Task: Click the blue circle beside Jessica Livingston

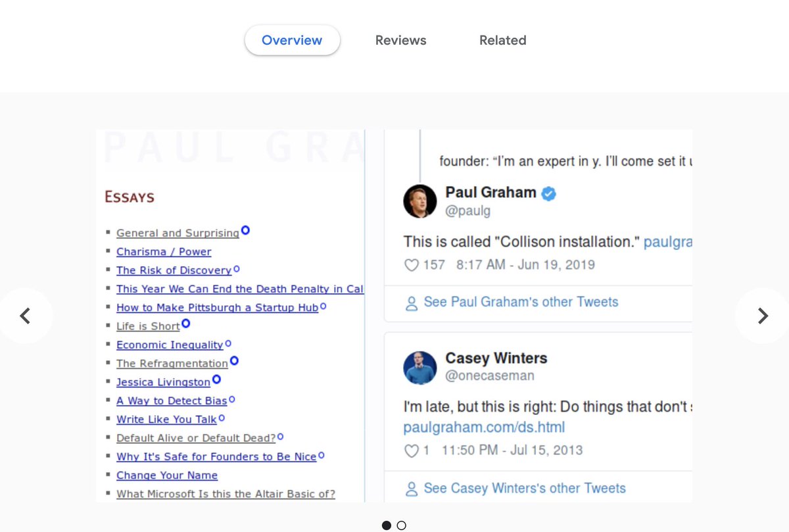Action: pyautogui.click(x=216, y=379)
